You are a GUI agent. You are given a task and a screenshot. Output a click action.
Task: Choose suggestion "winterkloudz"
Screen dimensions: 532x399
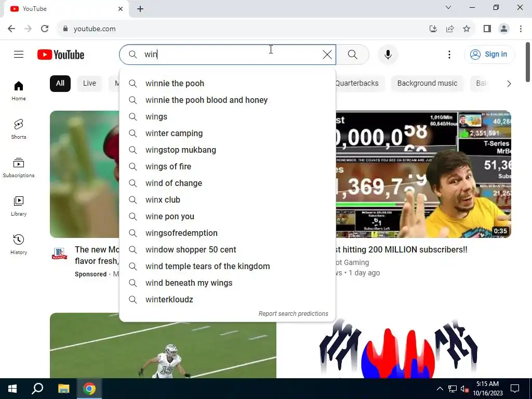(228, 300)
